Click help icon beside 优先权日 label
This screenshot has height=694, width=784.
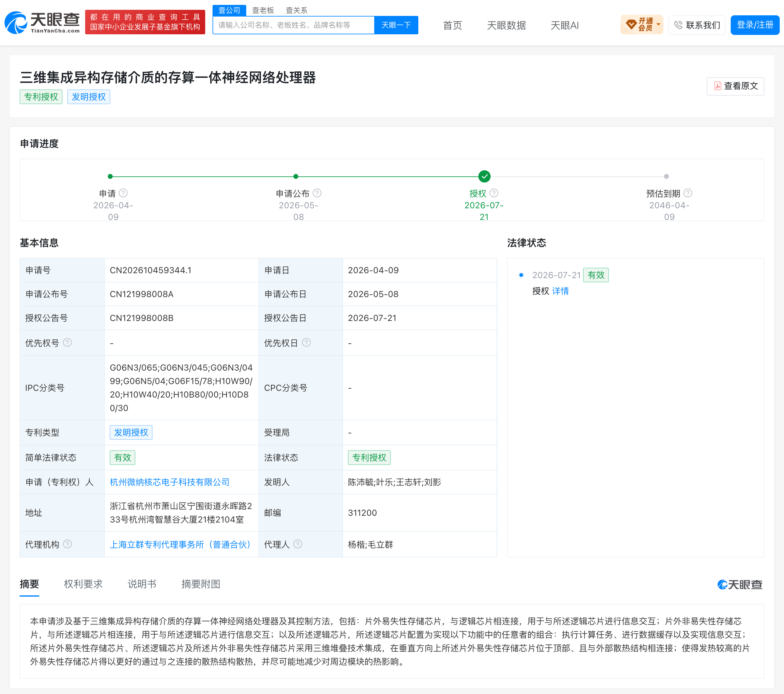tap(307, 343)
